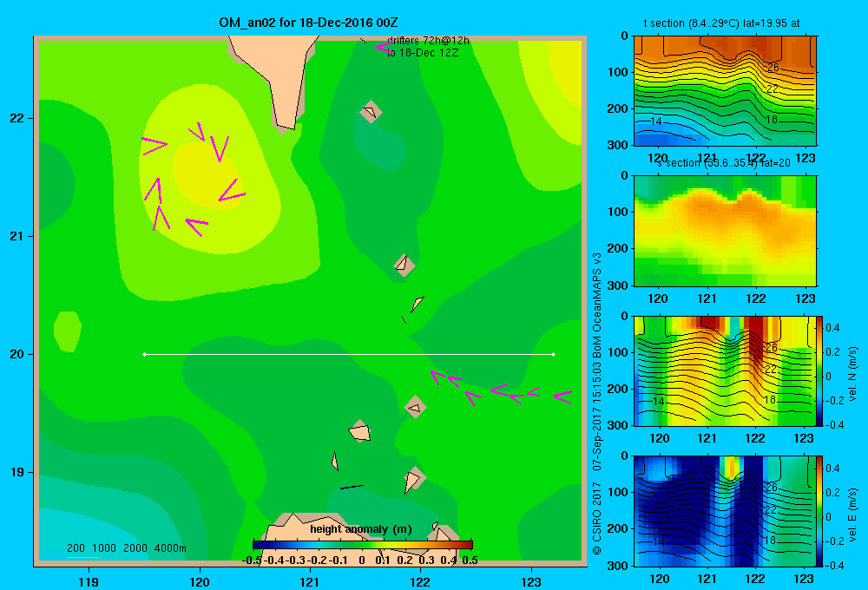This screenshot has height=590, width=868.
Task: Click the plot title 'OM_an02 for 18-Dec-2016 00Z'
Action: (x=308, y=23)
